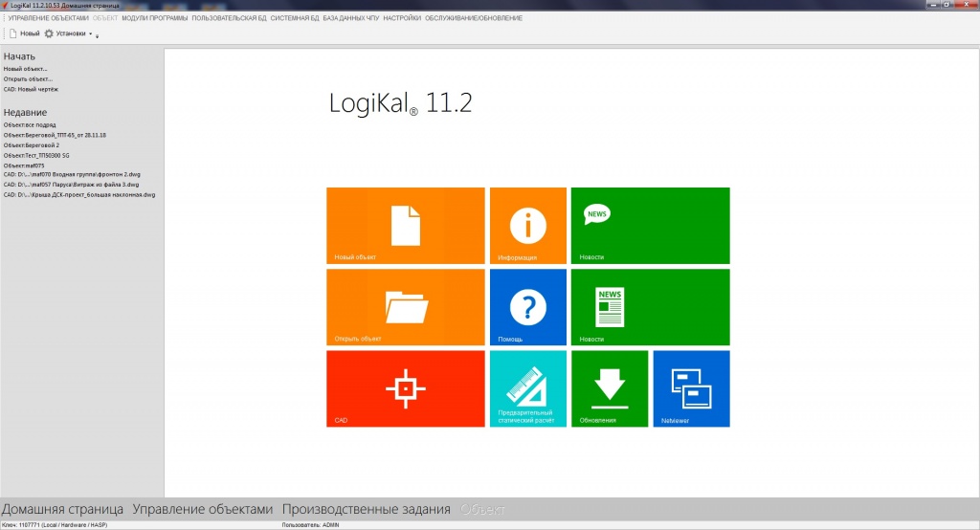Open the orange "Новый объект" tile

tap(405, 226)
